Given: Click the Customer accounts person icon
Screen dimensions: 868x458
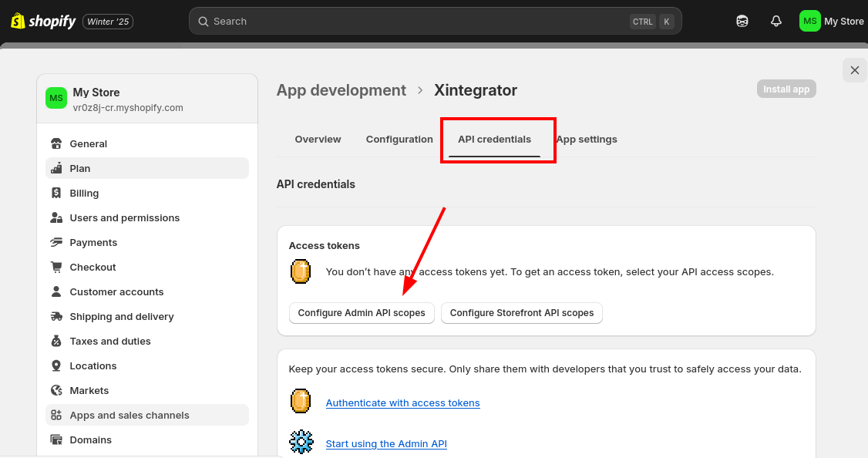Looking at the screenshot, I should coord(56,291).
